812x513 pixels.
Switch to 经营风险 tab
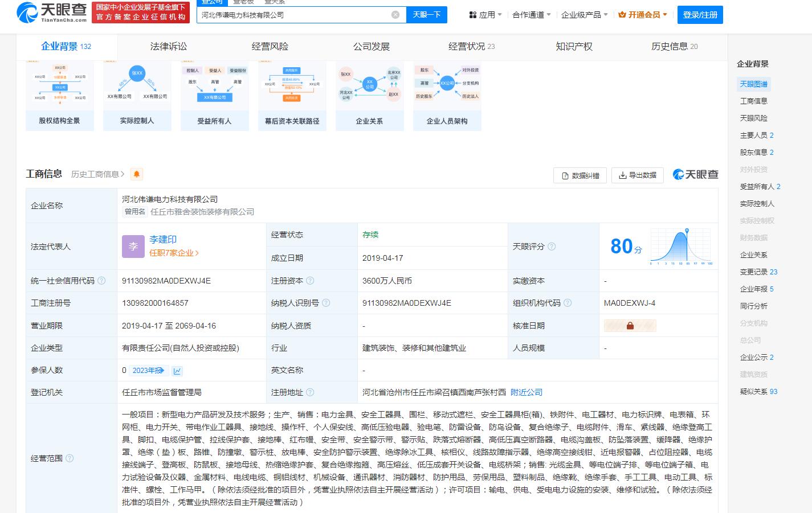click(270, 47)
